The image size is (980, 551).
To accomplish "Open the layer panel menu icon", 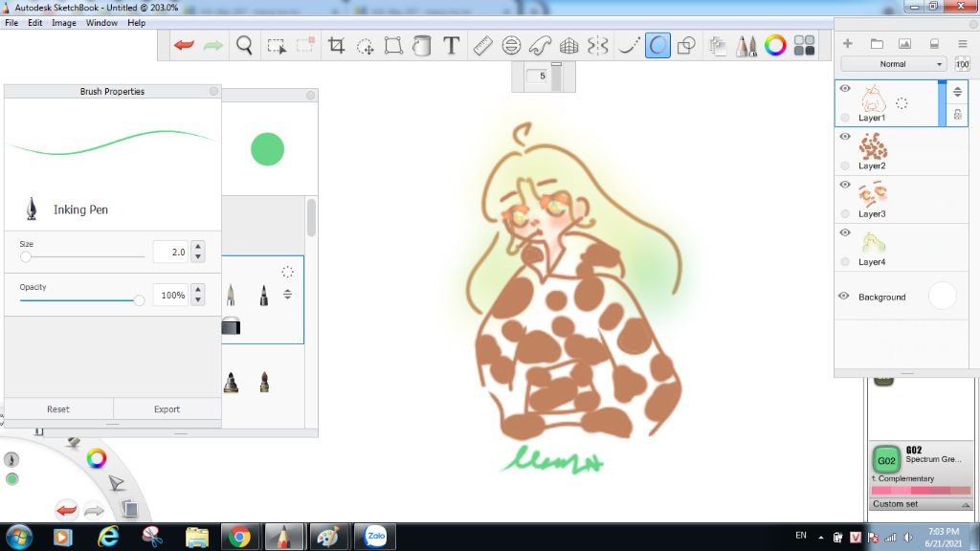I will pyautogui.click(x=962, y=43).
